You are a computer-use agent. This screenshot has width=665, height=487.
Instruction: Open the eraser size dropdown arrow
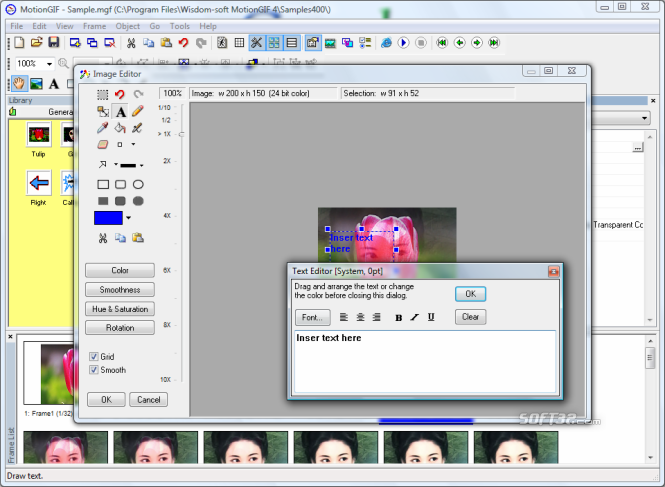click(133, 144)
